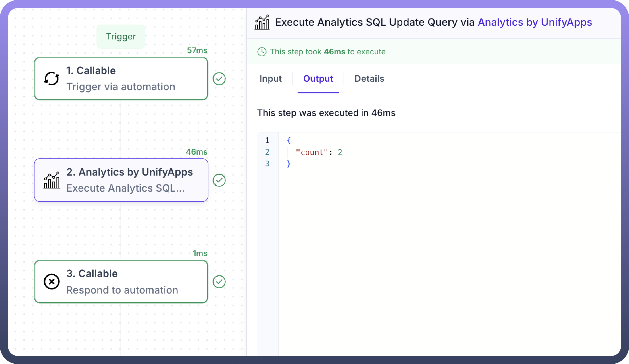
Task: Click the chart icon in the panel header
Action: pyautogui.click(x=262, y=22)
